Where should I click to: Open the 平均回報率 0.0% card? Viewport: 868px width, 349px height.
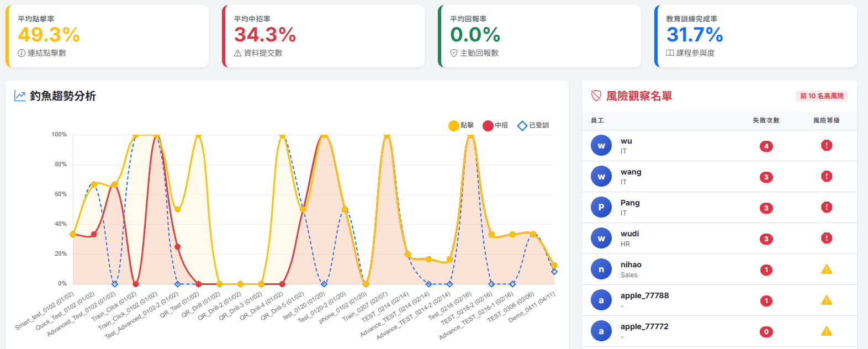[539, 36]
